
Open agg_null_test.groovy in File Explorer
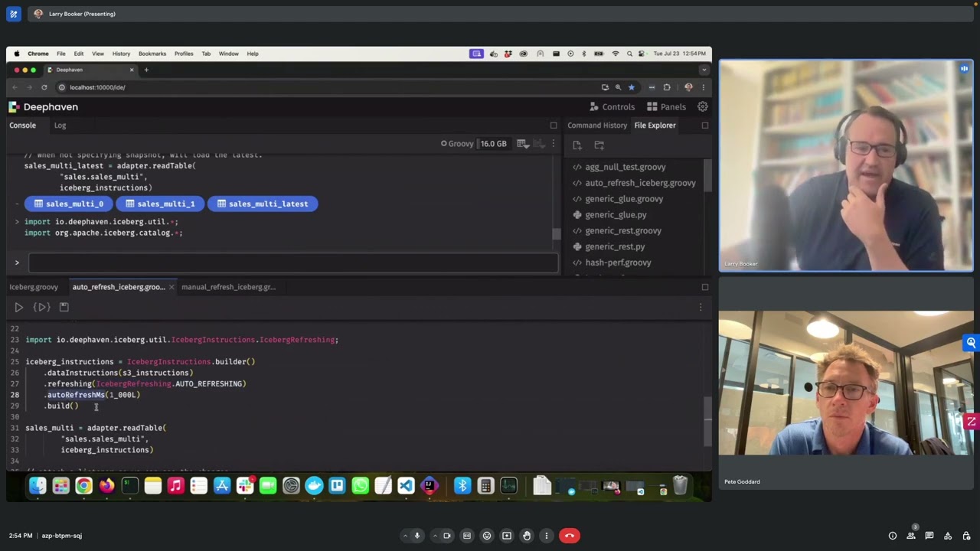(625, 167)
